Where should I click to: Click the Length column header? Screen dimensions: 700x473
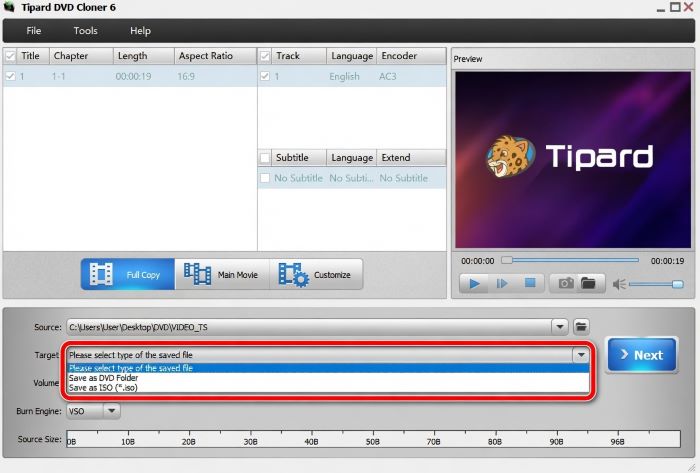tap(143, 56)
